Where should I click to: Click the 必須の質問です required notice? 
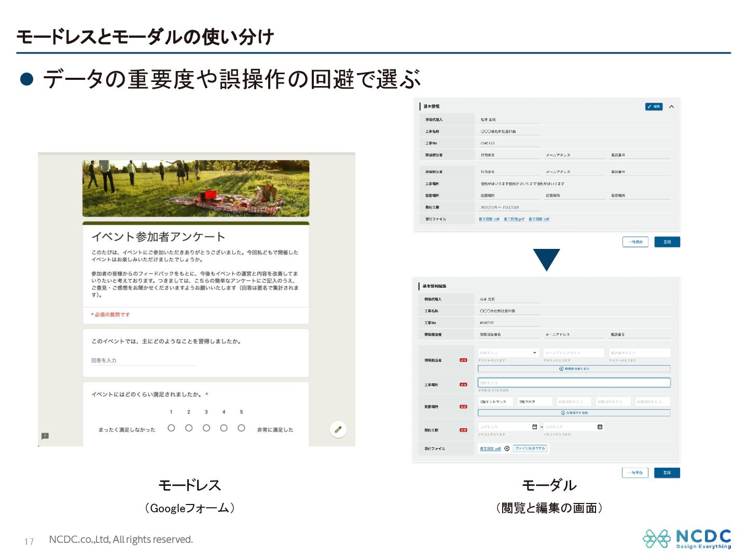point(110,315)
